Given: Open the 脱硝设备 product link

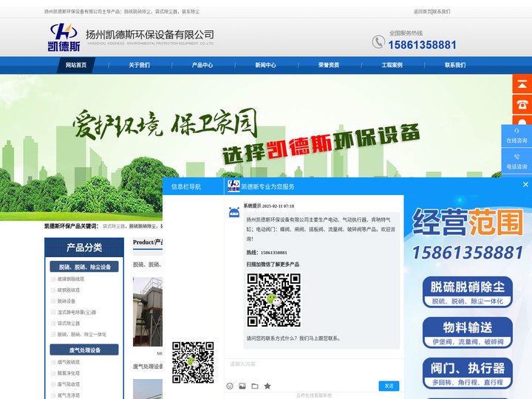Looking at the screenshot, I should (x=66, y=301).
